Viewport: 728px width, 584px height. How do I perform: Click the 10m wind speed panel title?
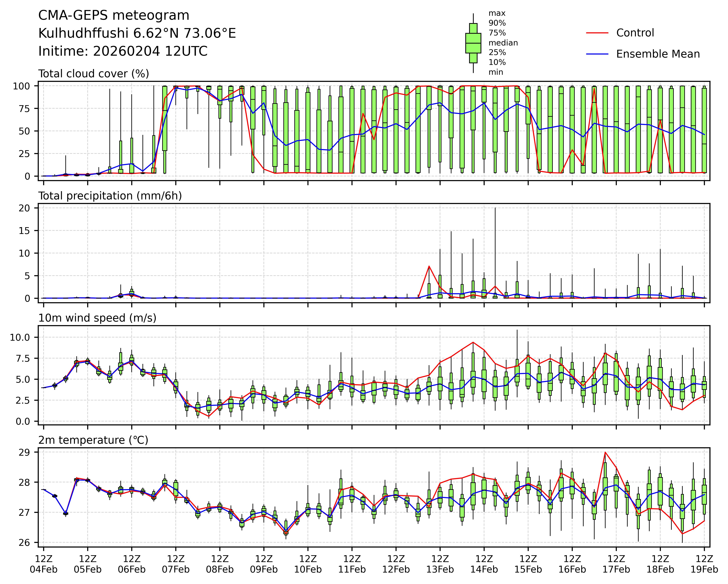(97, 318)
